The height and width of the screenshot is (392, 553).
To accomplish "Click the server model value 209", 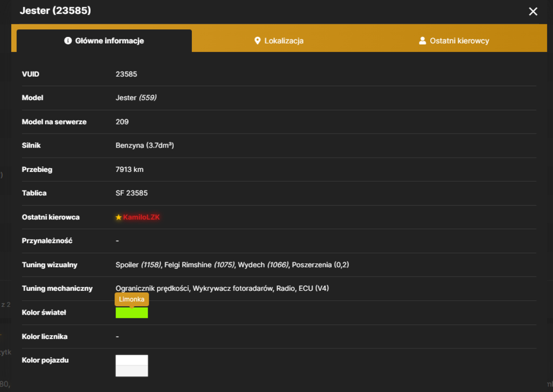I will tap(122, 122).
